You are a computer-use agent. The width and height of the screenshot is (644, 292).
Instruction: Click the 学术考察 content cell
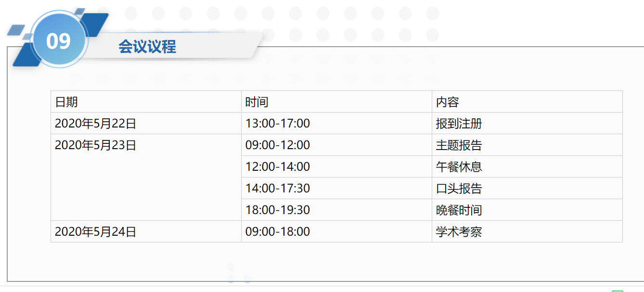click(x=527, y=231)
